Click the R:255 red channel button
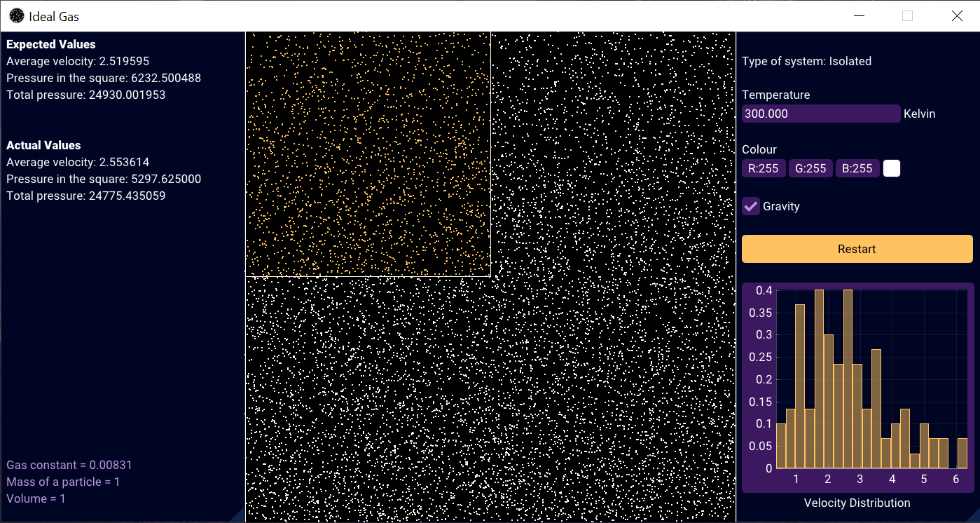This screenshot has height=523, width=980. [x=764, y=168]
